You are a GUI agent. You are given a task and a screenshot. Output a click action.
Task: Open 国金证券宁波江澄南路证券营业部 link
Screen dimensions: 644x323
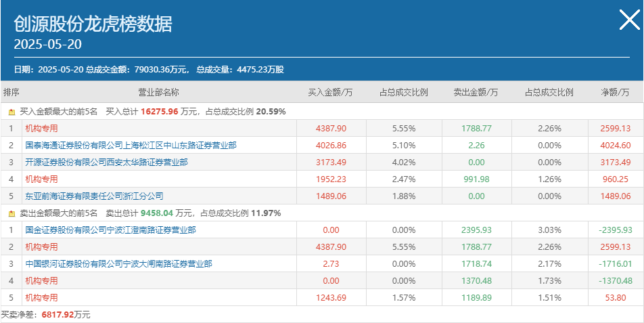tap(110, 230)
